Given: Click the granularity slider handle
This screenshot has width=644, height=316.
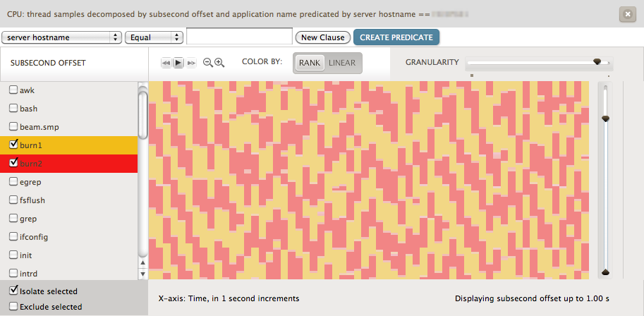Looking at the screenshot, I should point(597,62).
